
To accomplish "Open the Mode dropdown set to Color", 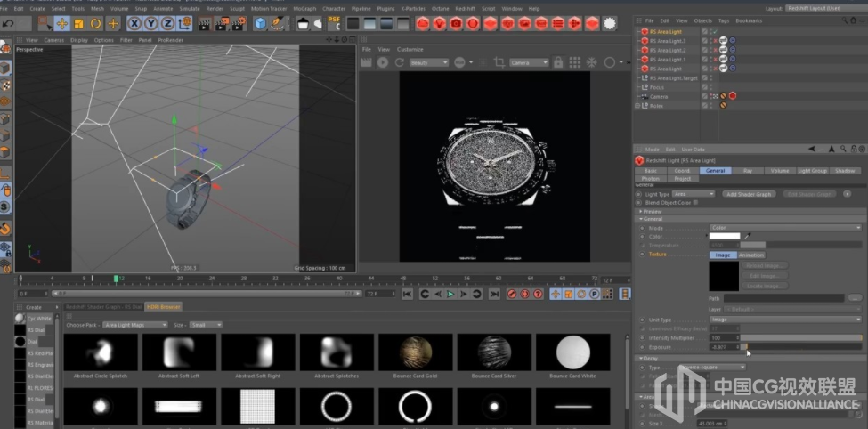I will (x=785, y=228).
